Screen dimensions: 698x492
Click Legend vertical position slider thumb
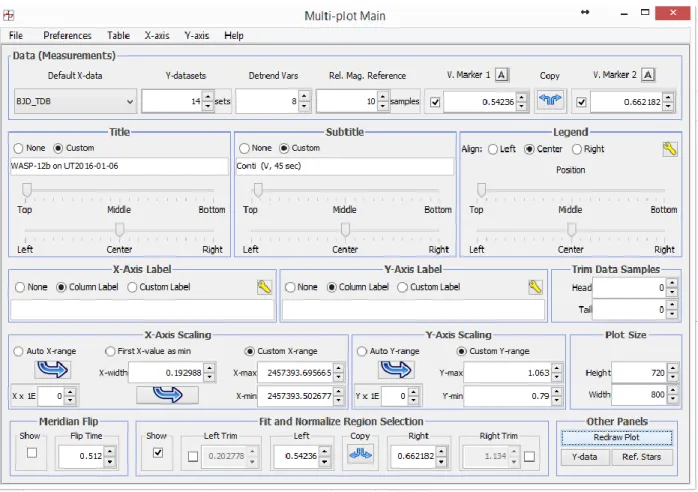coord(481,190)
